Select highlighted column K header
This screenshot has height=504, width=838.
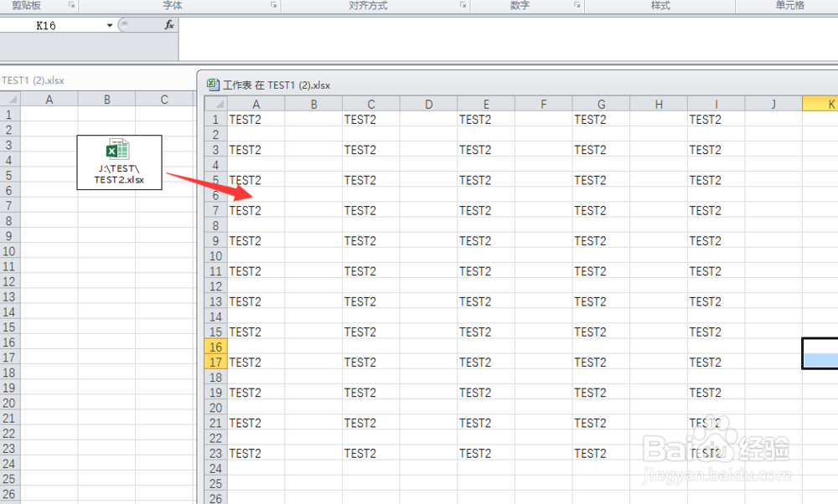[820, 104]
